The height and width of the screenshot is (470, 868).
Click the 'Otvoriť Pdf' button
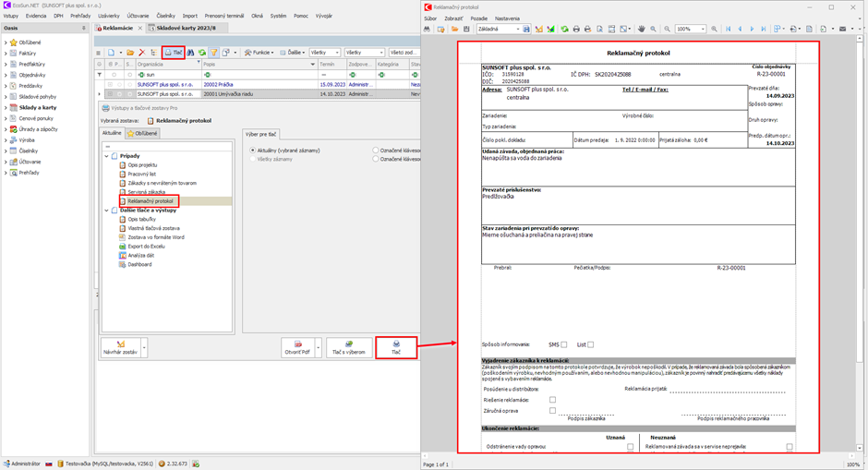click(298, 348)
